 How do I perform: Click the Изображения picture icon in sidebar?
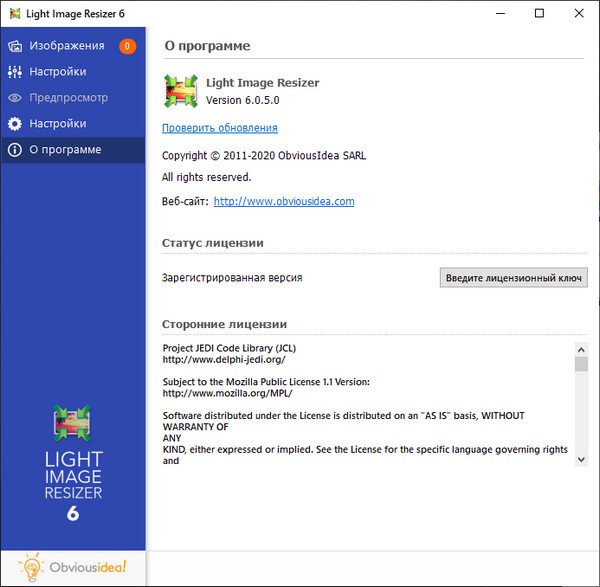pyautogui.click(x=15, y=46)
